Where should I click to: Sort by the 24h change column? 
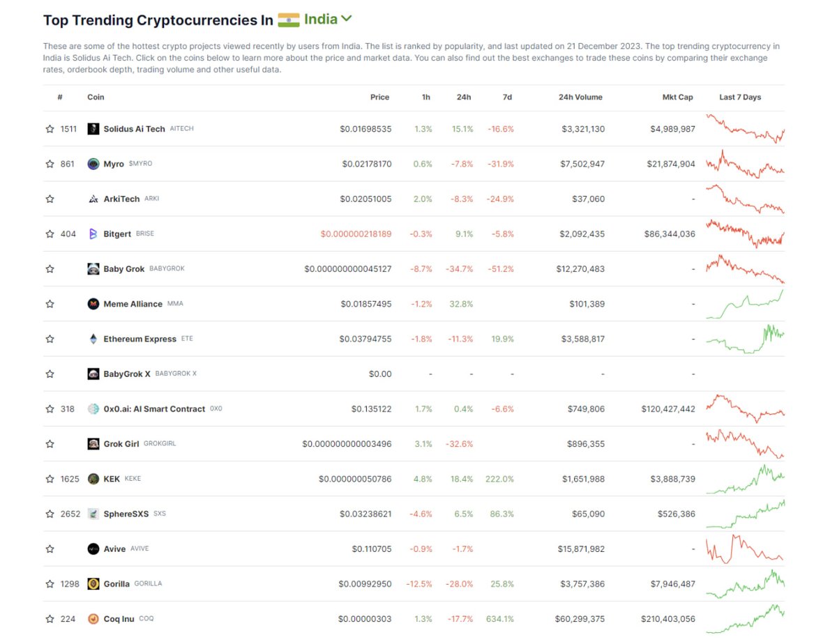click(x=464, y=98)
